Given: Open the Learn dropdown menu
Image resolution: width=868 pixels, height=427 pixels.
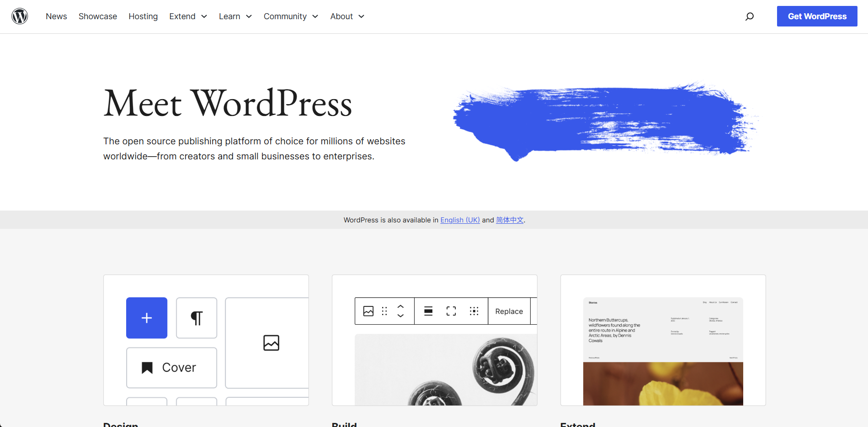Looking at the screenshot, I should (x=235, y=16).
